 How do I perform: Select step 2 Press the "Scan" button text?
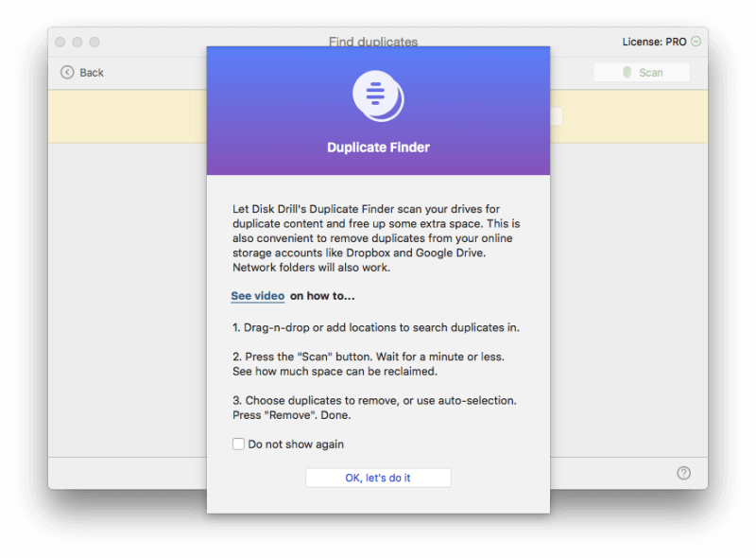pyautogui.click(x=369, y=364)
